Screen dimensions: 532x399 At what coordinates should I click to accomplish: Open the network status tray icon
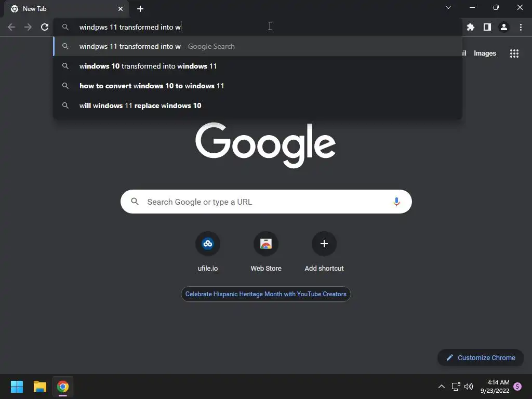pos(456,387)
